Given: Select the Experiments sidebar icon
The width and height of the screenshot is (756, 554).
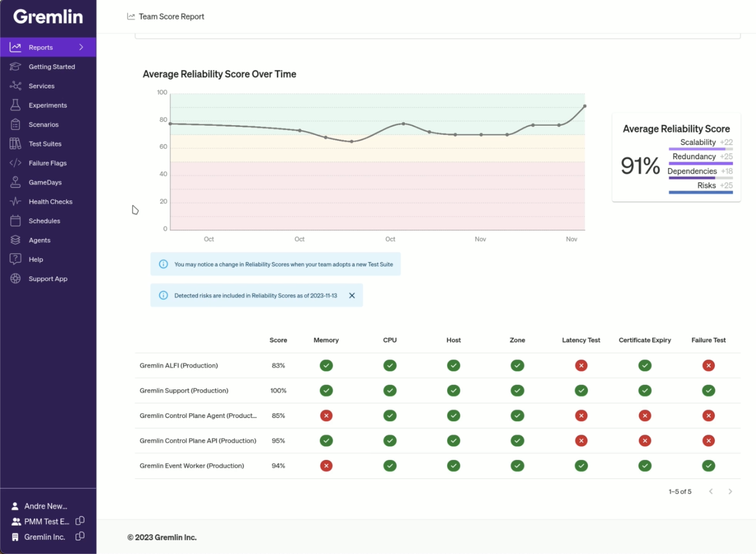Looking at the screenshot, I should pos(16,104).
